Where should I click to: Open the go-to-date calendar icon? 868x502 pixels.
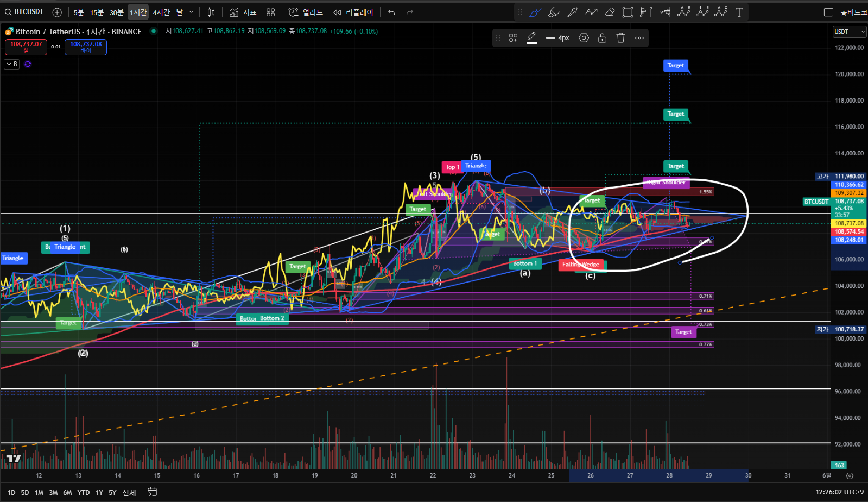pos(153,492)
